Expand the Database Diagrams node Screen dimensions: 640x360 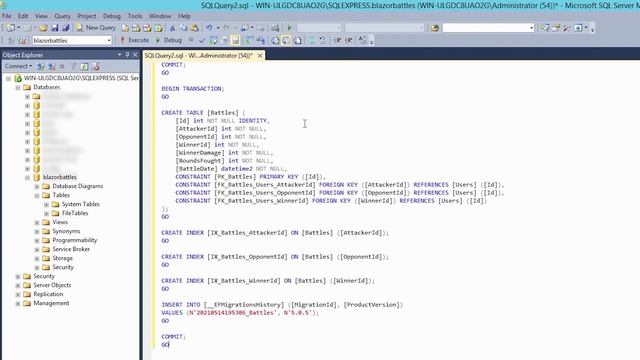[x=37, y=186]
